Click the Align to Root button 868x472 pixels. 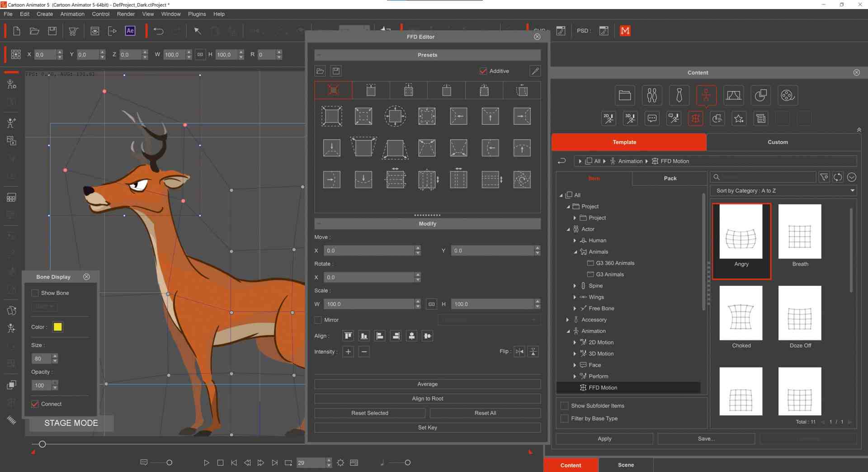coord(427,398)
